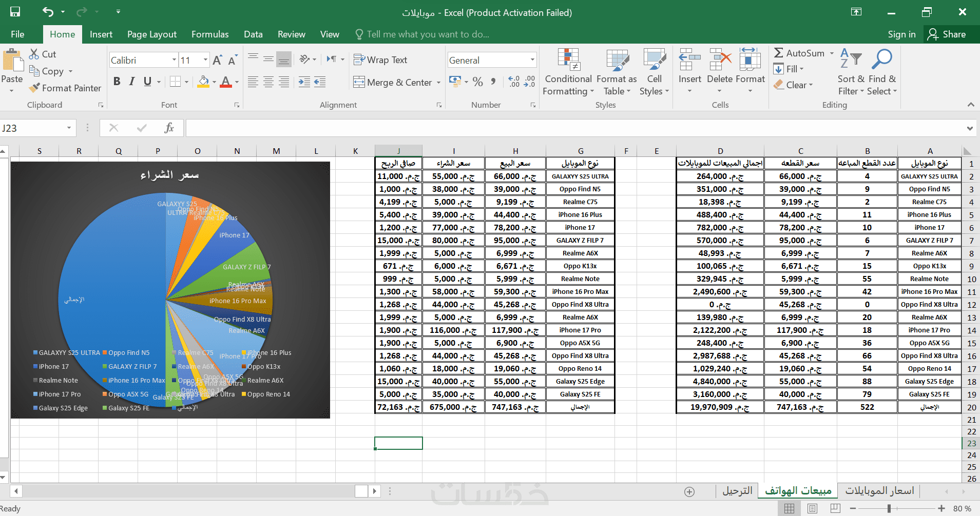Click the Tell me search box
The width and height of the screenshot is (980, 516).
422,34
